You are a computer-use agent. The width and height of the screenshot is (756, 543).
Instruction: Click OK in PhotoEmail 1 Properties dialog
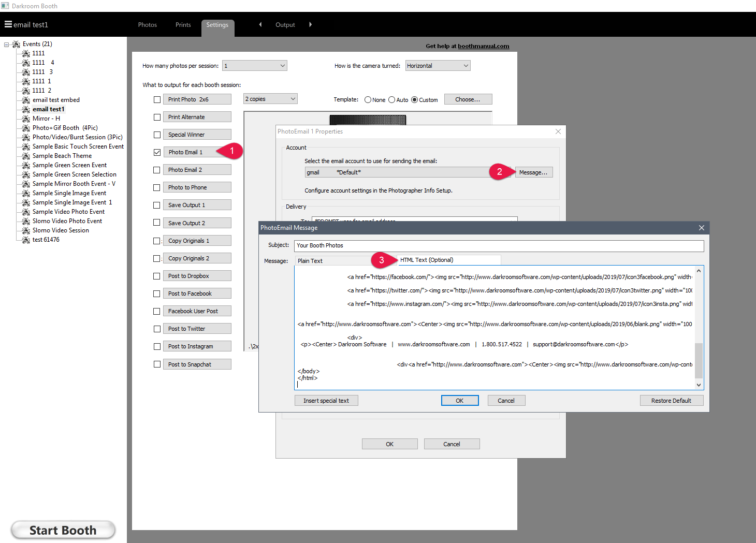(390, 444)
